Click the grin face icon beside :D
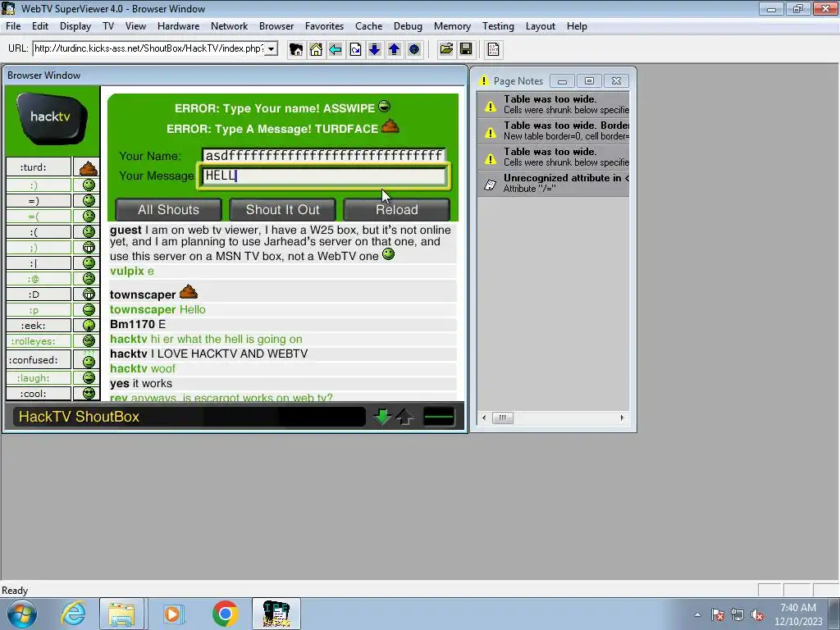Viewport: 840px width, 630px height. click(x=89, y=294)
